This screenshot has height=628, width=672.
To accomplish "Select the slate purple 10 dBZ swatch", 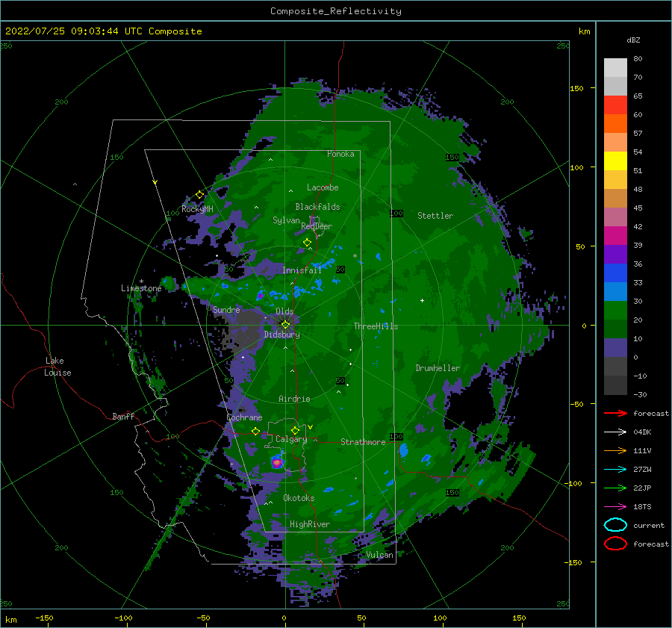I will coord(615,348).
